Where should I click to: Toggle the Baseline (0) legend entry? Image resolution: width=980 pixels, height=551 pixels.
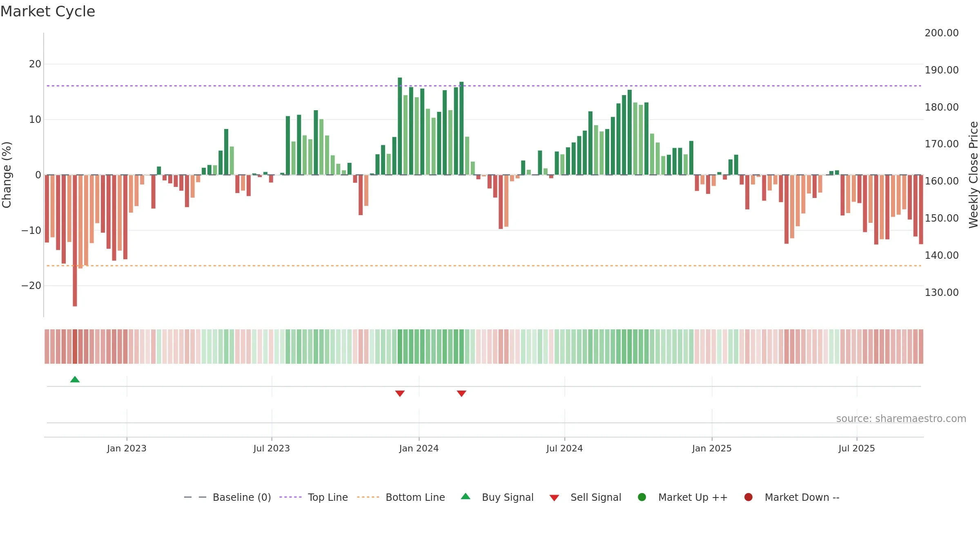click(x=227, y=498)
